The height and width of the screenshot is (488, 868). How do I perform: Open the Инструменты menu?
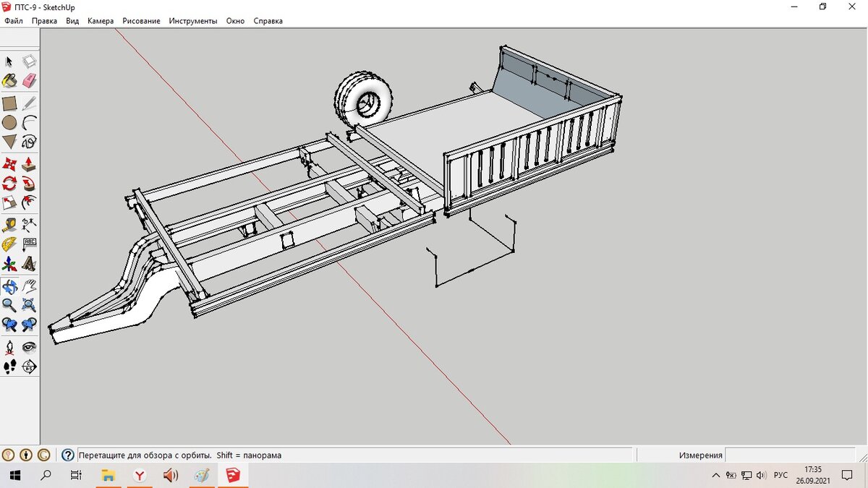[x=193, y=21]
